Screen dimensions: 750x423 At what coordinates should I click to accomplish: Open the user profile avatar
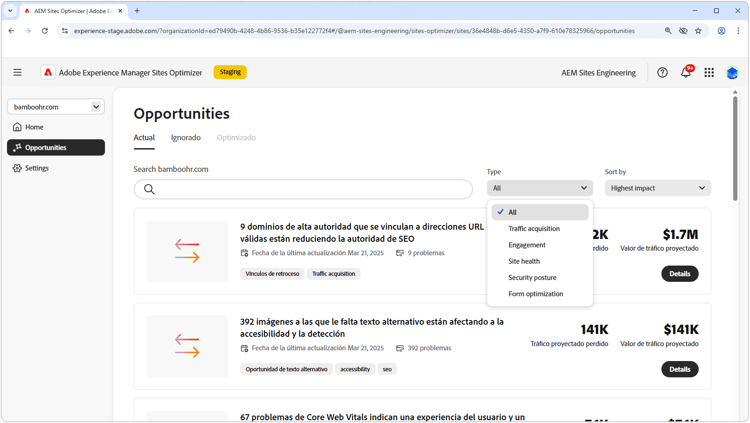coord(732,73)
